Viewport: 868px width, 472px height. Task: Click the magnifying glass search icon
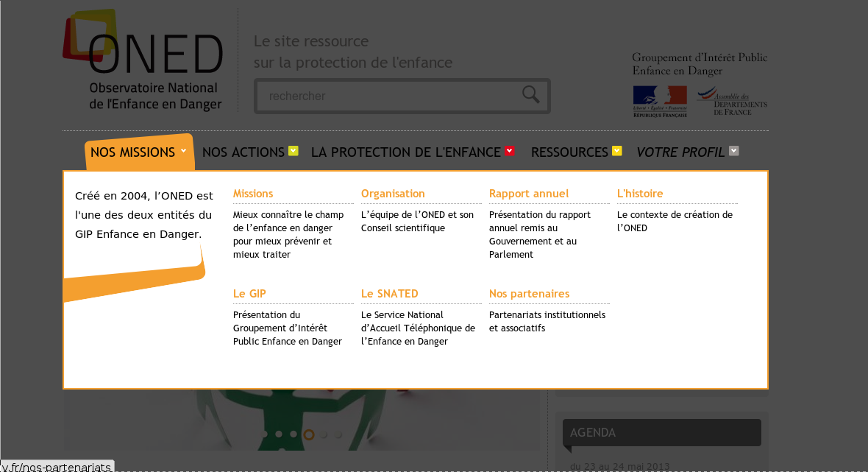point(530,95)
